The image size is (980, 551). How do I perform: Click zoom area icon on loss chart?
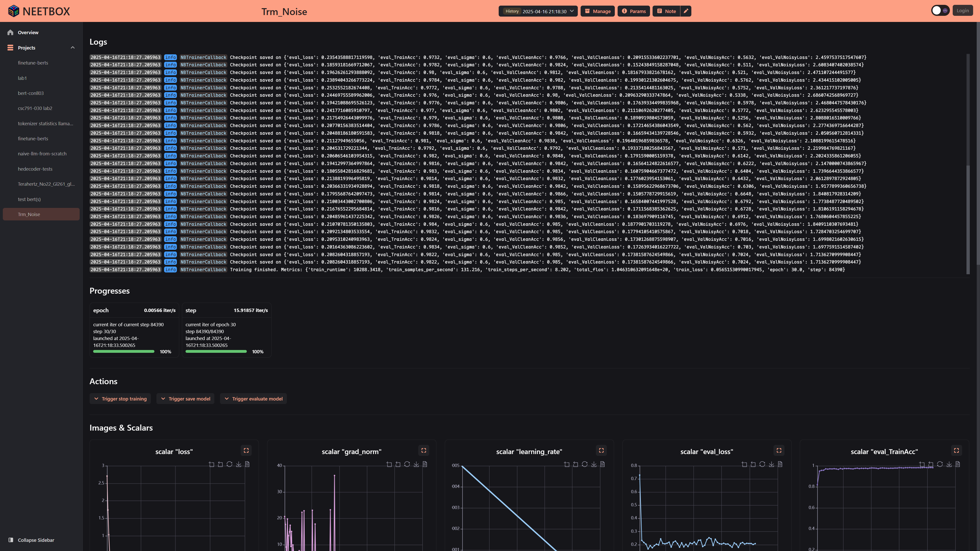pyautogui.click(x=212, y=464)
